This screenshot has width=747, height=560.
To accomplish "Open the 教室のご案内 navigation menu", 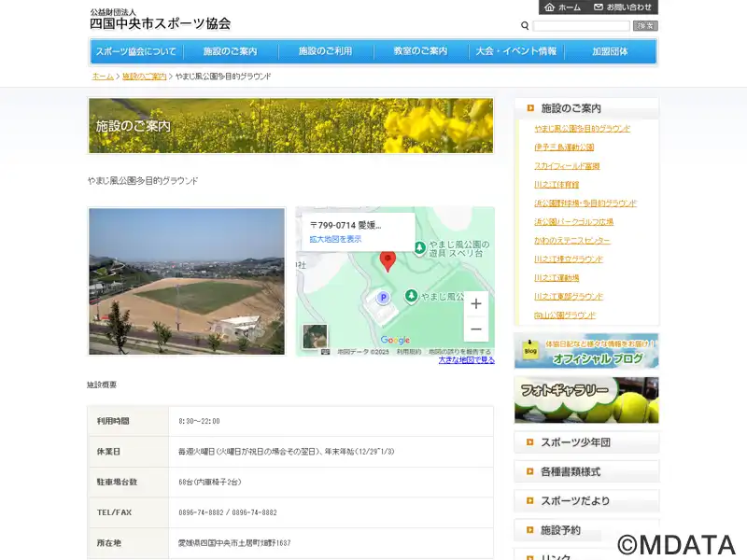I will pos(420,51).
